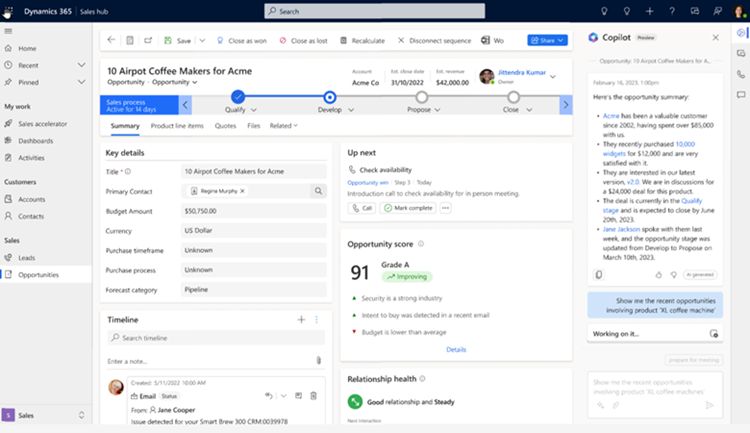
Task: Click Close as lost
Action: coord(304,41)
